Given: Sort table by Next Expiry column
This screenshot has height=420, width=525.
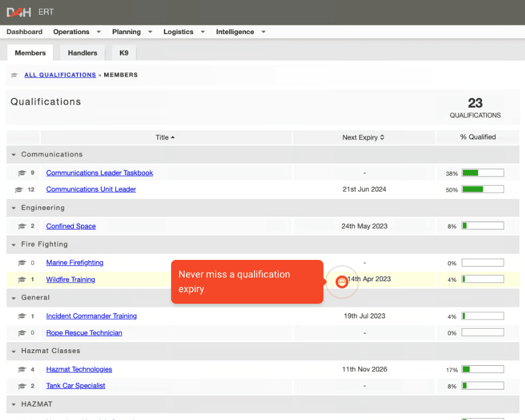Looking at the screenshot, I should [363, 138].
